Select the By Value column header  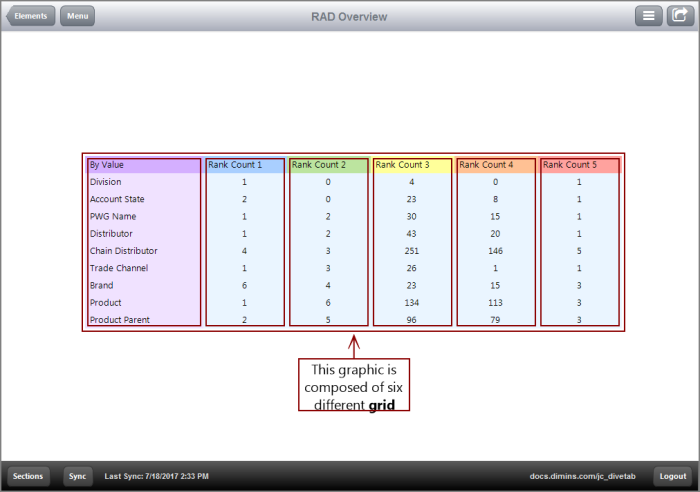pyautogui.click(x=107, y=165)
